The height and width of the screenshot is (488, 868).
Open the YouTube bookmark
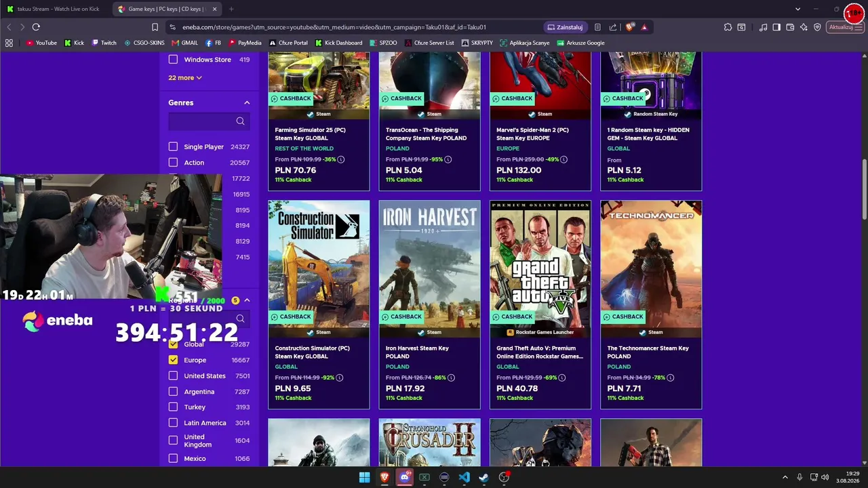[42, 43]
